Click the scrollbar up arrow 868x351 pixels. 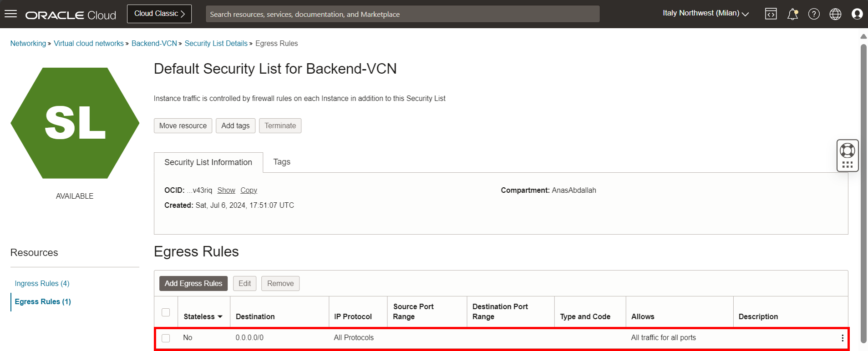(863, 36)
